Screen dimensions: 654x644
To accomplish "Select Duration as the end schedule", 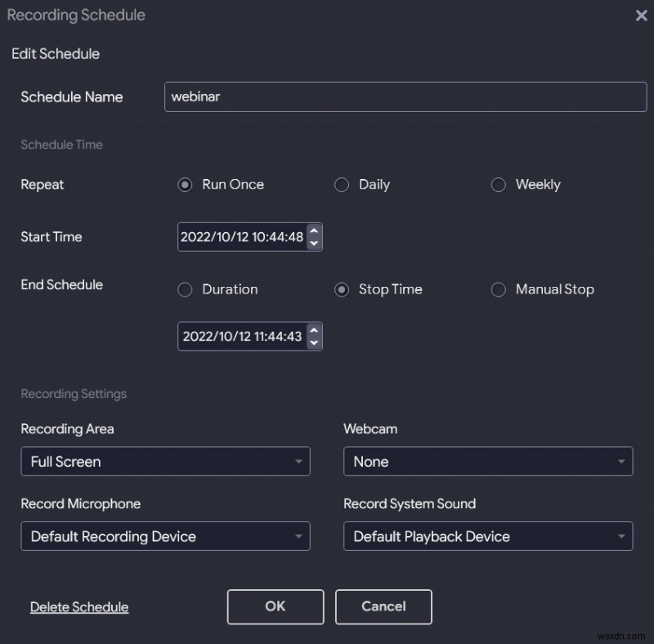I will click(x=185, y=289).
